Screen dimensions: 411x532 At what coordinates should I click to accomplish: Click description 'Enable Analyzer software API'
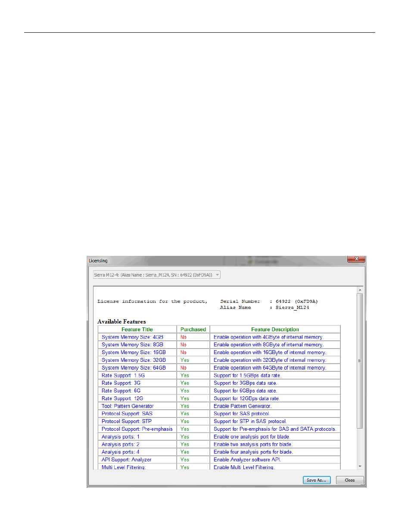click(x=248, y=460)
